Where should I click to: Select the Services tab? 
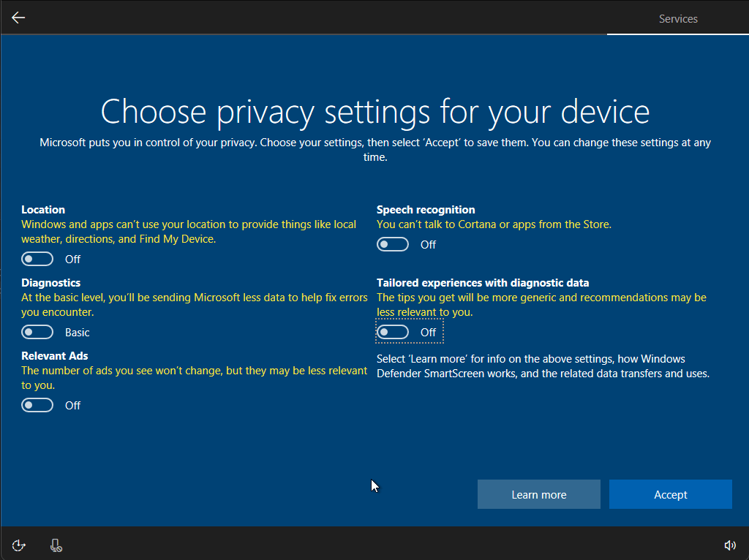pyautogui.click(x=678, y=19)
